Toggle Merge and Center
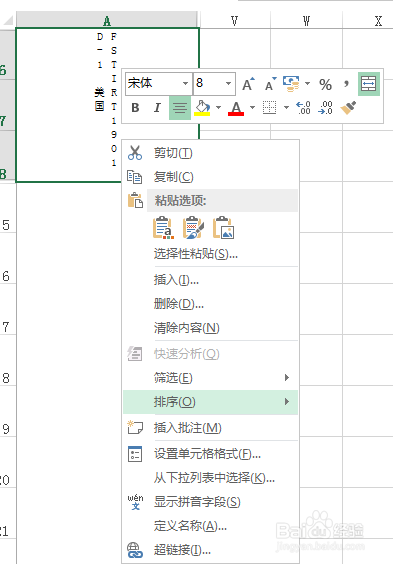Image resolution: width=393 pixels, height=564 pixels. (369, 84)
